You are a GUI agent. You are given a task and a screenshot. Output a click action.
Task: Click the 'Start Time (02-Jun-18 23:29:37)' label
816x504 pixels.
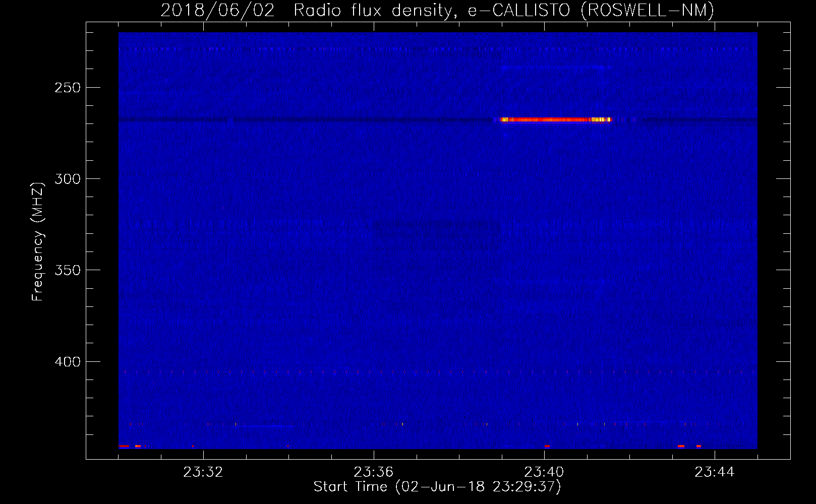[437, 487]
